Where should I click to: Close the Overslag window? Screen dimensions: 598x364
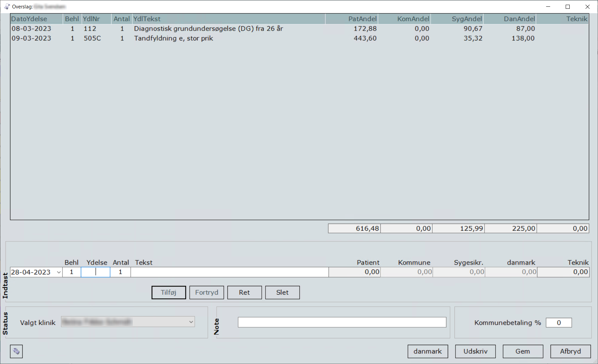[588, 7]
